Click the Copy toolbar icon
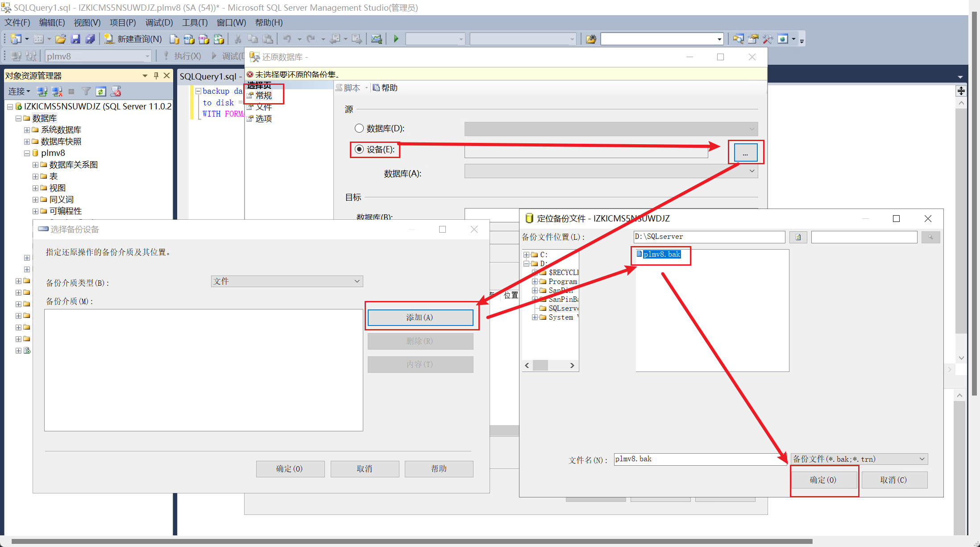Viewport: 980px width, 547px height. [x=253, y=39]
